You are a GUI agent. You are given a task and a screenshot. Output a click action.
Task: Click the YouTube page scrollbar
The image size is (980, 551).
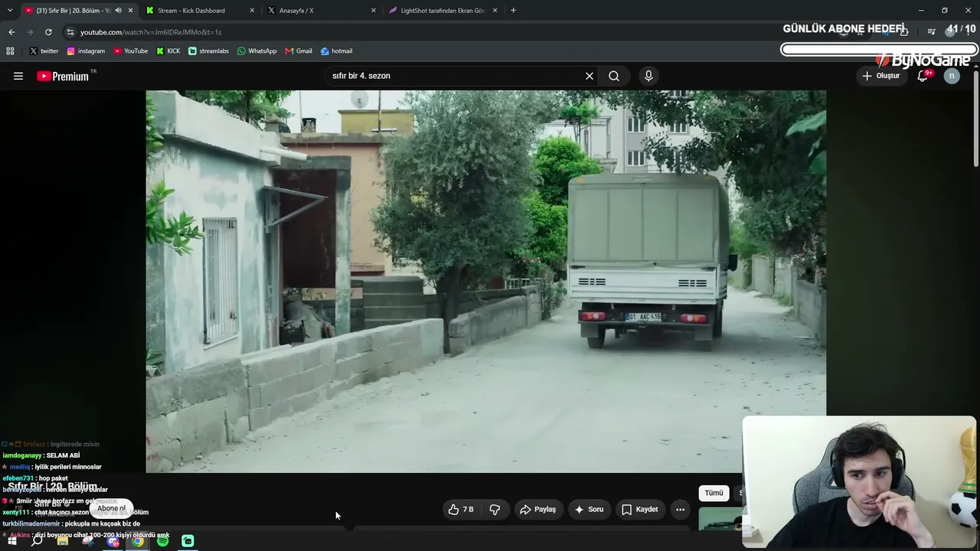976,119
